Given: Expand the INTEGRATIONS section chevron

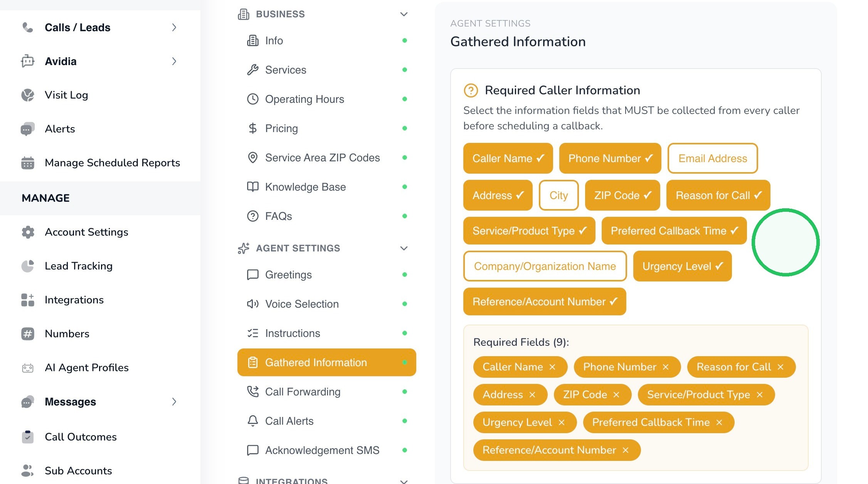Looking at the screenshot, I should 404,481.
